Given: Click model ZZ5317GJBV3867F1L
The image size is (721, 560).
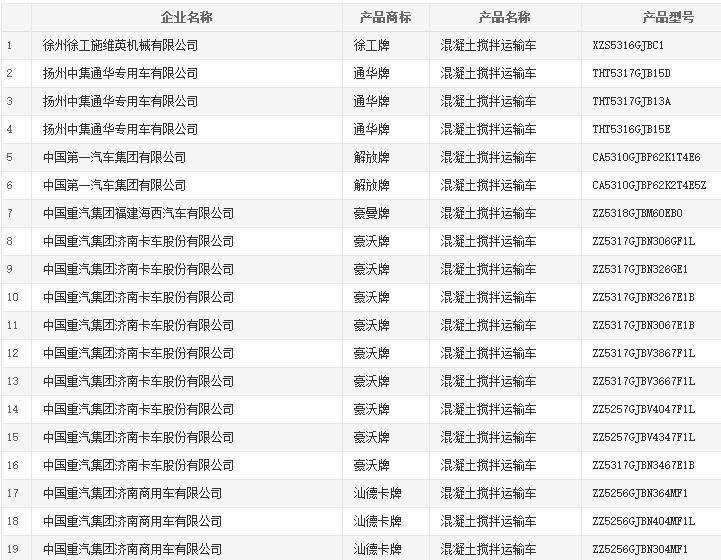Looking at the screenshot, I should (x=644, y=353).
